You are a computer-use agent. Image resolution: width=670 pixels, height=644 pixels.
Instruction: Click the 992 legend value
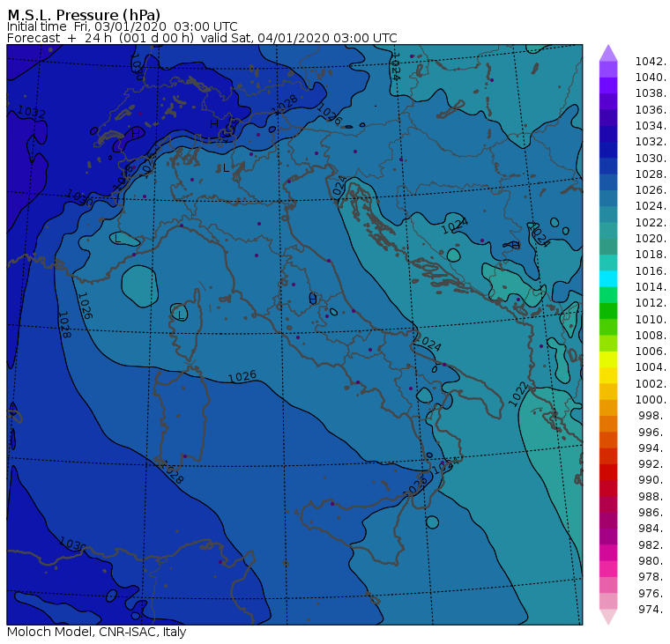pos(652,464)
